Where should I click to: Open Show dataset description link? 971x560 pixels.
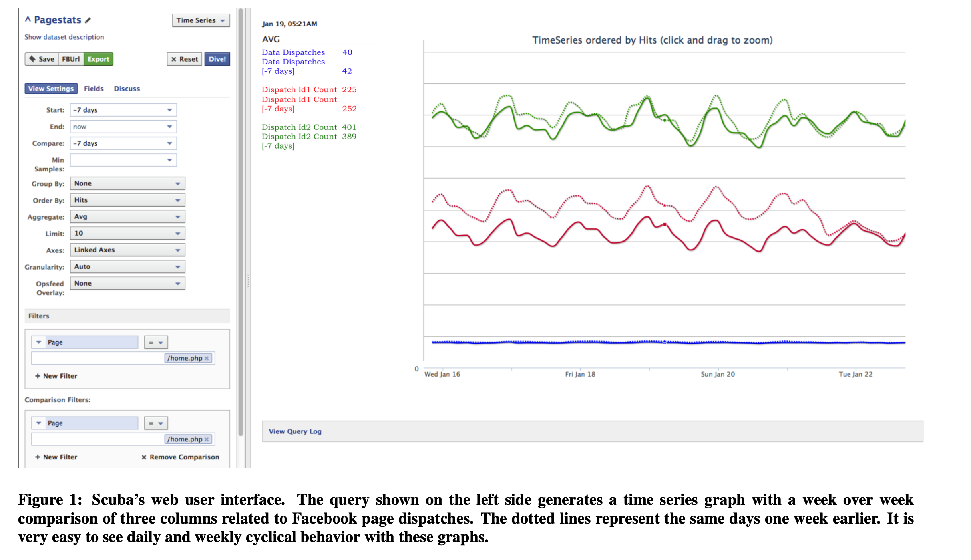(64, 37)
